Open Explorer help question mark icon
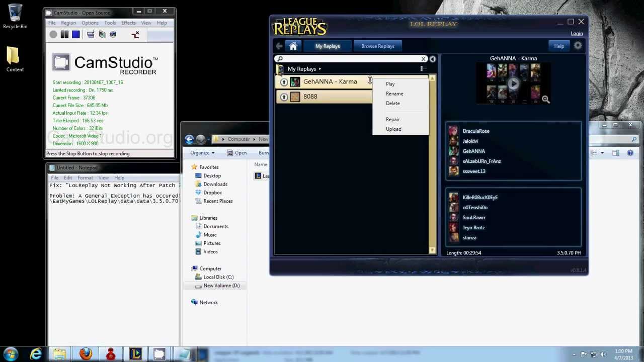The width and height of the screenshot is (644, 362). click(x=630, y=153)
